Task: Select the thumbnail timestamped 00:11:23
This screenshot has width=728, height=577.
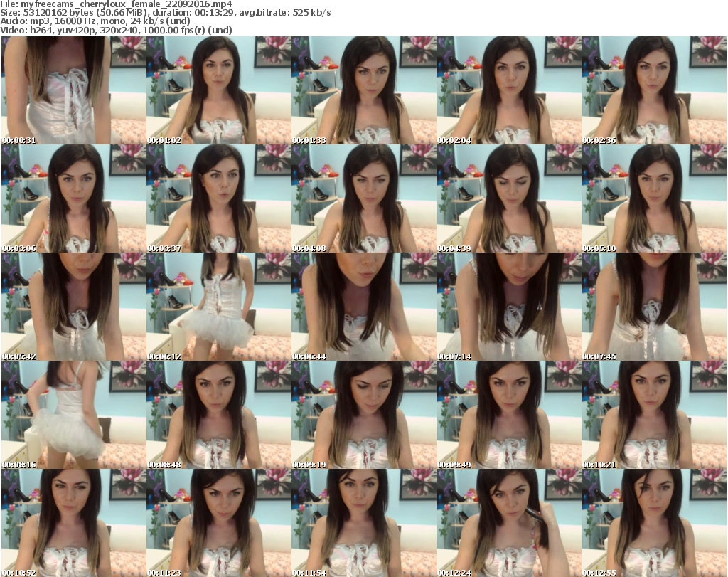Action: coord(219,523)
